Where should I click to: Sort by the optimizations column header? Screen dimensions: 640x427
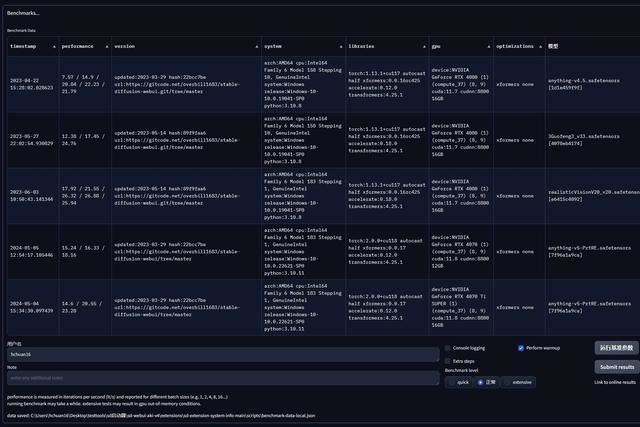coord(515,46)
